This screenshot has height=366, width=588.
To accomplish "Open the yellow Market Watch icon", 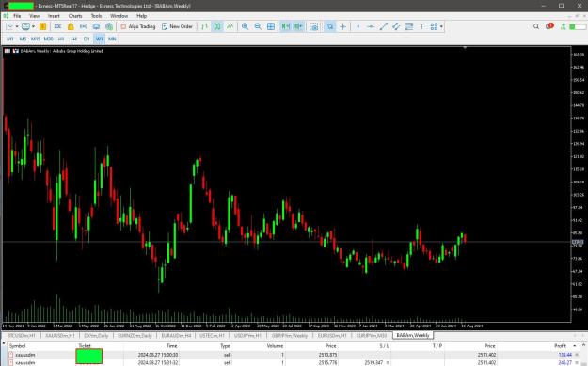I will 42,26.
